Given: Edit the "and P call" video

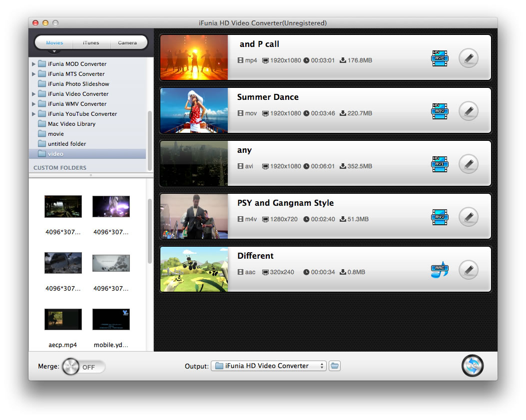Looking at the screenshot, I should [x=469, y=58].
